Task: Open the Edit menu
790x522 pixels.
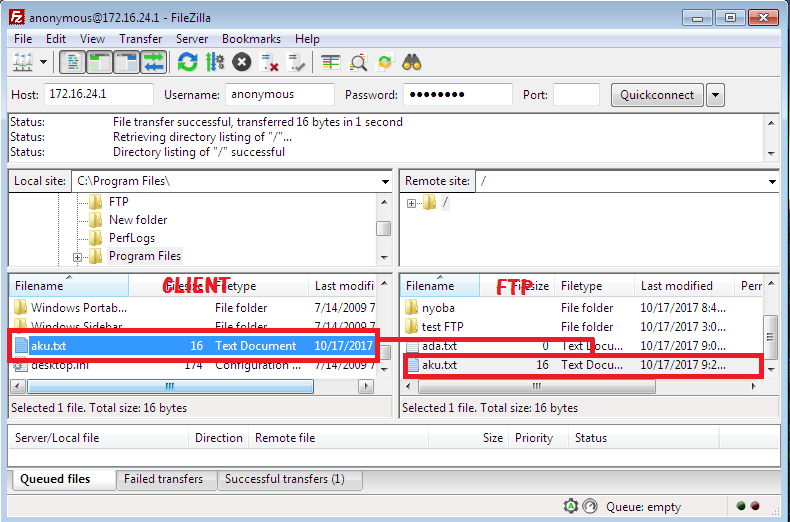Action: coord(56,39)
